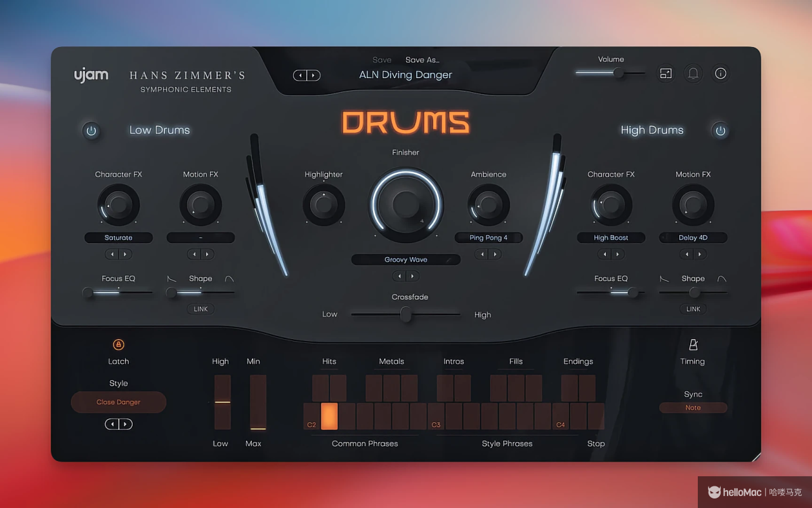
Task: Open the ALN Diving Danger preset name
Action: click(405, 75)
